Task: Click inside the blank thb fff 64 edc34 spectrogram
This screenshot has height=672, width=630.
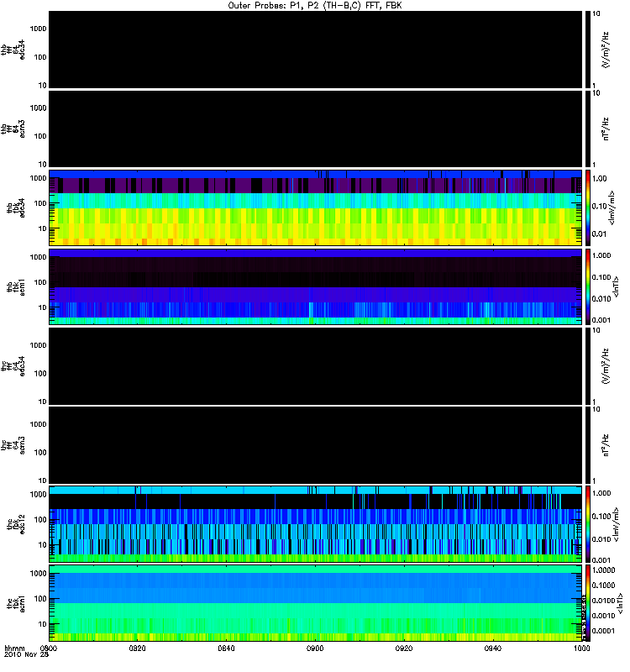Action: coord(315,50)
